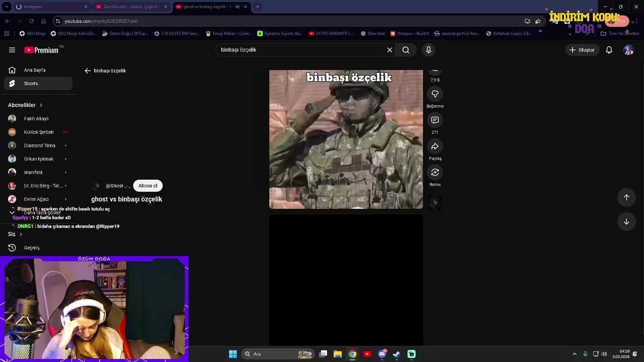The width and height of the screenshot is (644, 362).
Task: Open the Octopus – Build It bookmark
Action: pos(410,34)
